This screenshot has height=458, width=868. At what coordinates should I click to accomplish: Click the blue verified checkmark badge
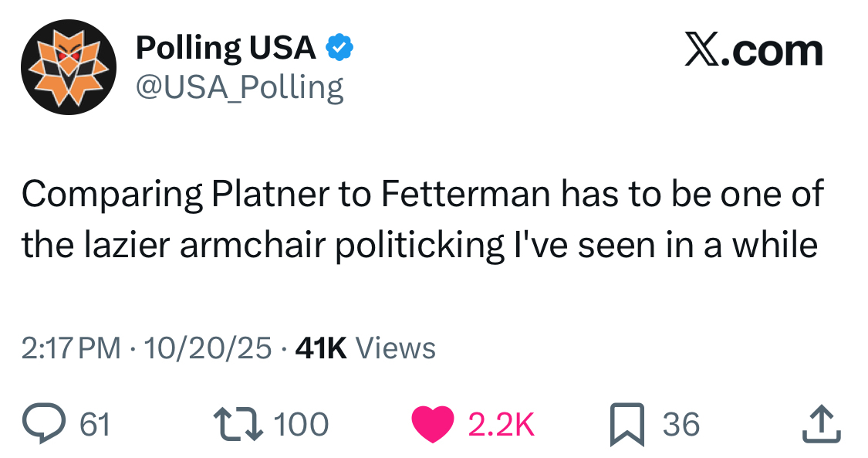(x=338, y=48)
